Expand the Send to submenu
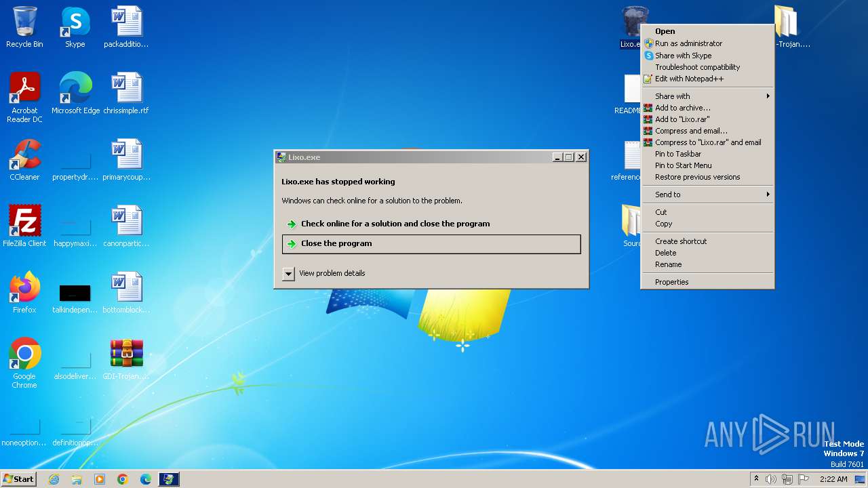The width and height of the screenshot is (868, 488). pos(707,195)
